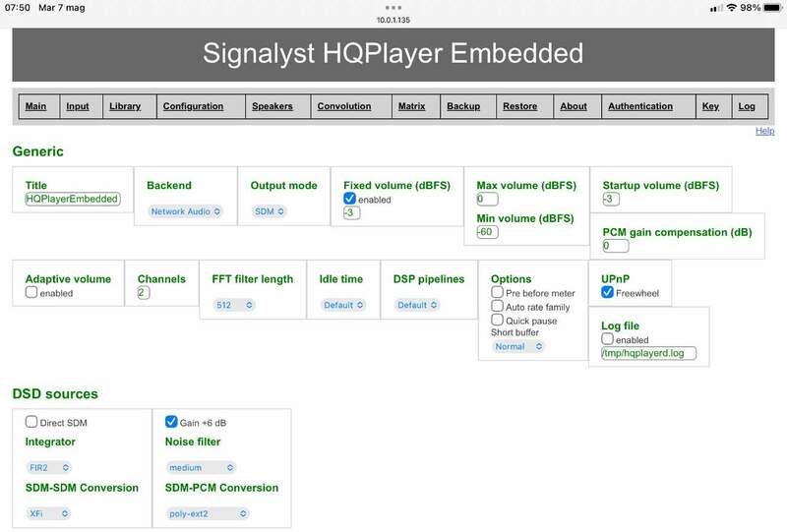Open the Authentication tab
The width and height of the screenshot is (787, 532).
pos(640,106)
